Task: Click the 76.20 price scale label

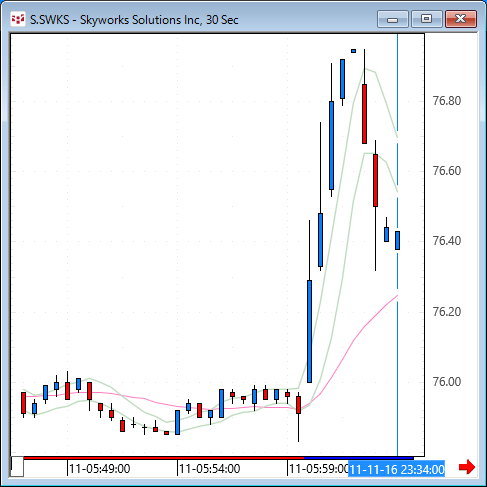Action: pos(447,312)
